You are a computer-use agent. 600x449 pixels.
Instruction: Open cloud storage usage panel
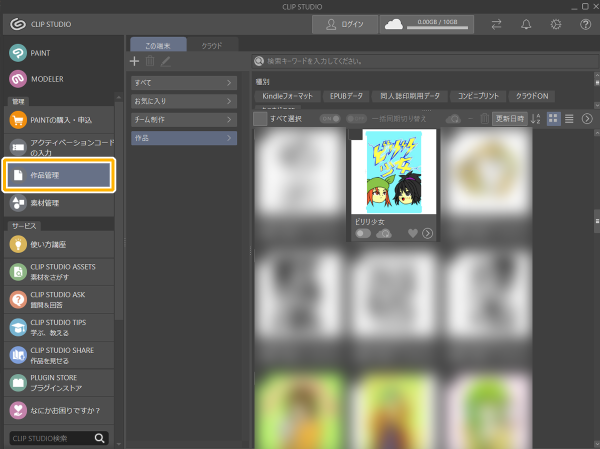pyautogui.click(x=427, y=24)
